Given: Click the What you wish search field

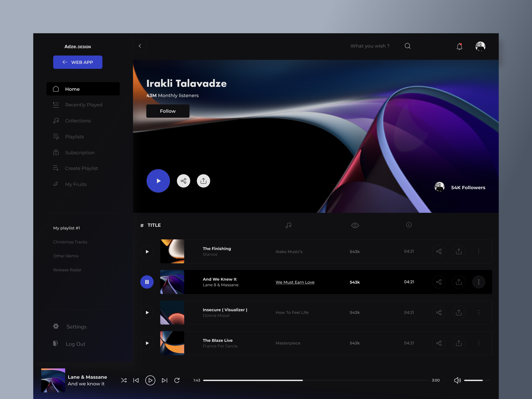Looking at the screenshot, I should [370, 46].
